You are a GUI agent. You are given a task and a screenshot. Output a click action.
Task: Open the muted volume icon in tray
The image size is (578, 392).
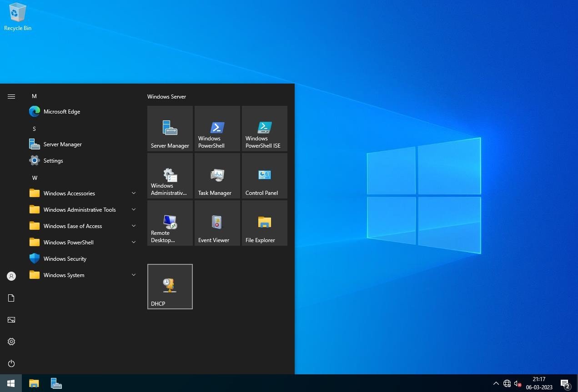point(518,383)
